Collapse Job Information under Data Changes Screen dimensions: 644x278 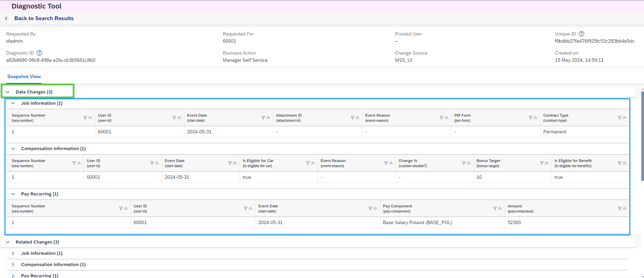coord(13,103)
